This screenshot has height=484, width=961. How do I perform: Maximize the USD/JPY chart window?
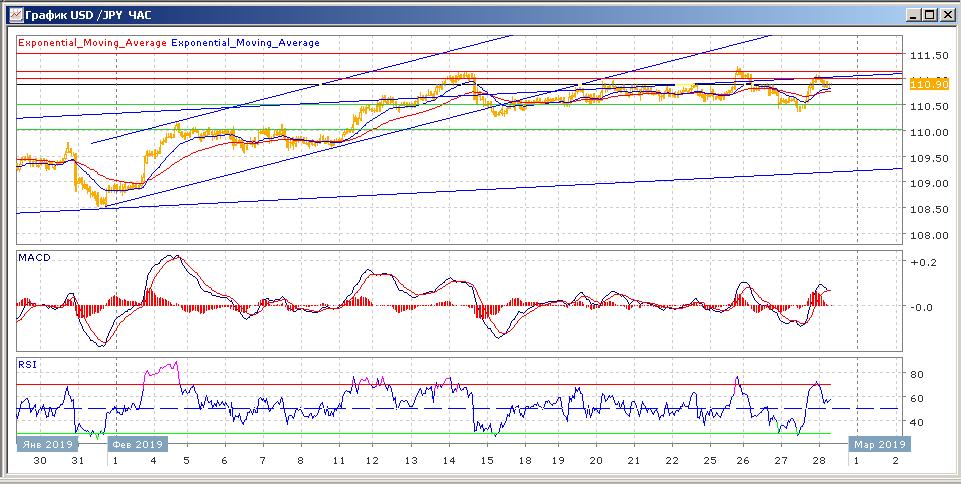pos(930,15)
